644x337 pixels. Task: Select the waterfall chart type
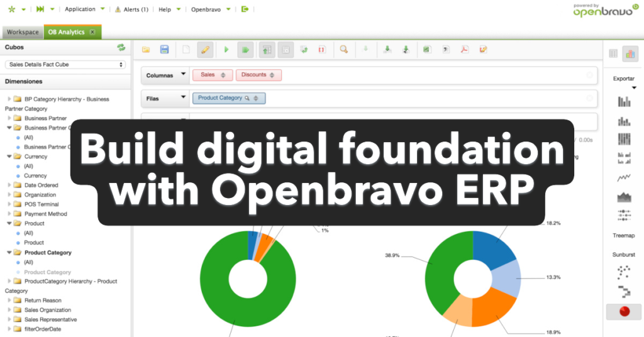(624, 291)
